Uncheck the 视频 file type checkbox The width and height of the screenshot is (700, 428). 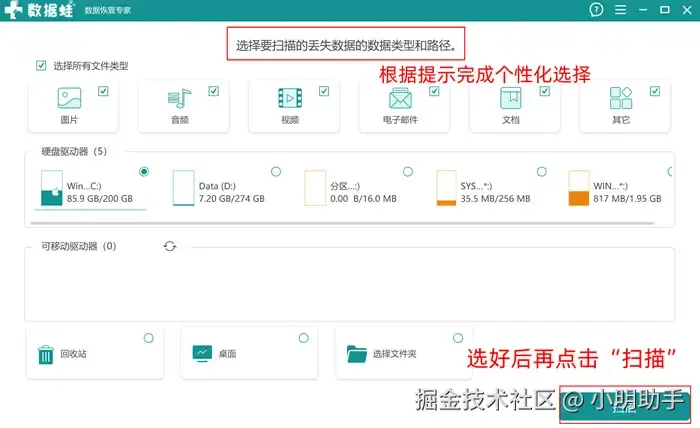[x=324, y=91]
